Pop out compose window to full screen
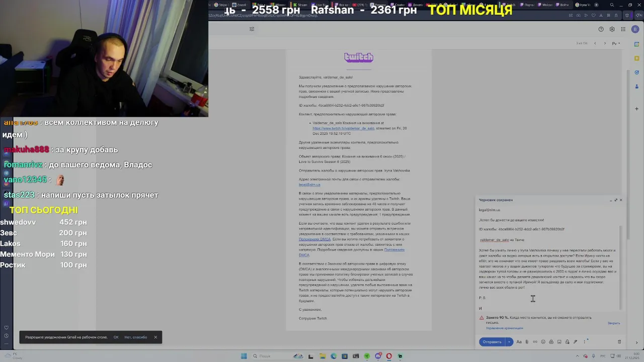The width and height of the screenshot is (644, 362). coord(616,200)
